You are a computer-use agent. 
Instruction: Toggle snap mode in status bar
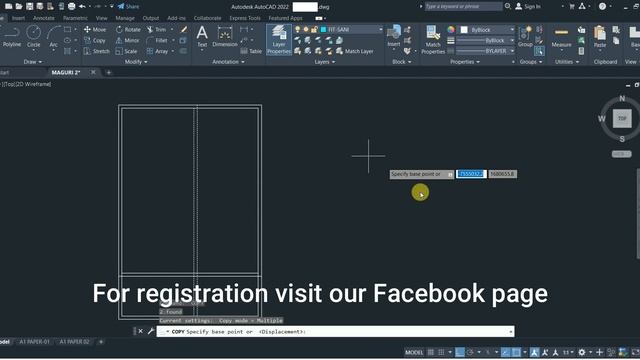coord(441,352)
